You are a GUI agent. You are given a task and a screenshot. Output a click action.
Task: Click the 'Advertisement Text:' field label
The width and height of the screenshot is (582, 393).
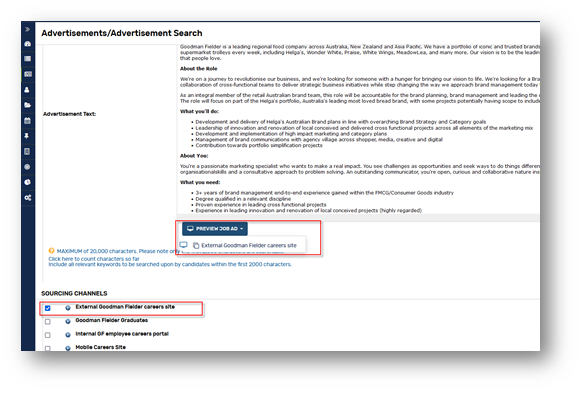(69, 114)
